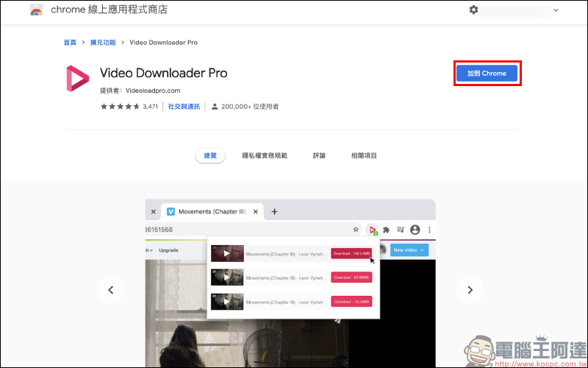The height and width of the screenshot is (368, 588).
Task: Click the 提供者 Videoloadpro.com text
Action: tap(140, 91)
